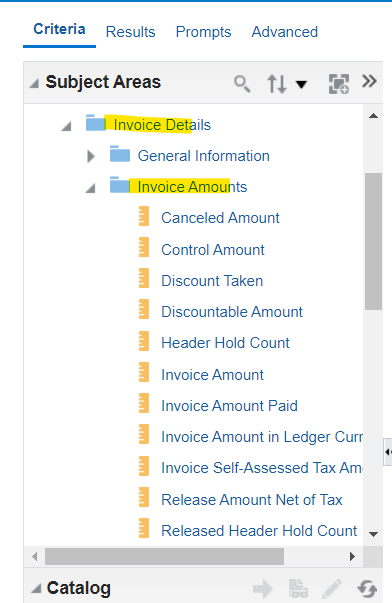392x603 pixels.
Task: Click the Catalog refresh icon
Action: (x=367, y=588)
